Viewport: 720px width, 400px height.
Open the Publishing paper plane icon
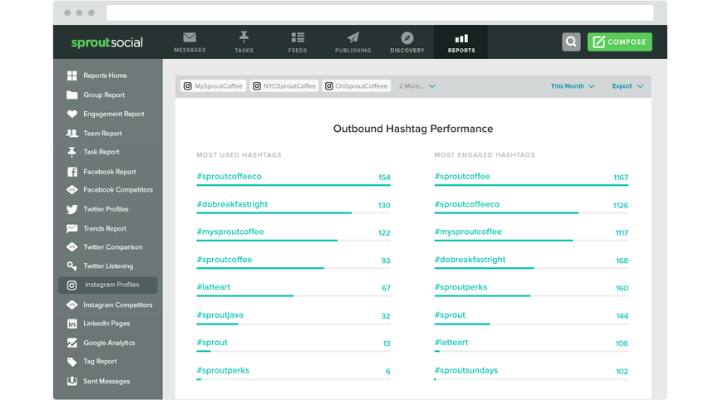(x=352, y=38)
